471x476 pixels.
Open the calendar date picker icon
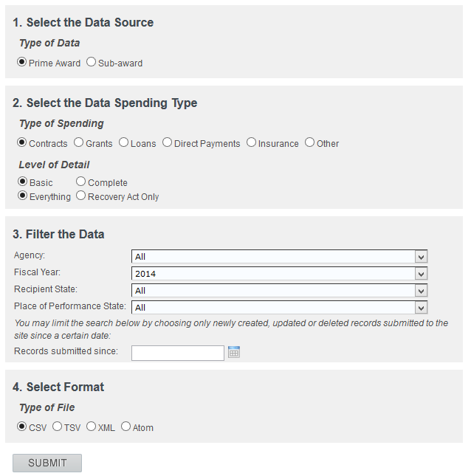coord(234,353)
